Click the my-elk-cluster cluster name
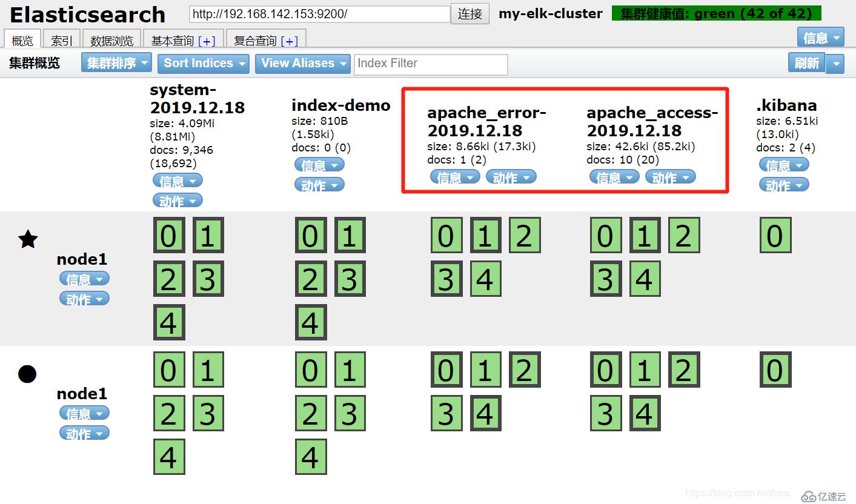 coord(551,13)
